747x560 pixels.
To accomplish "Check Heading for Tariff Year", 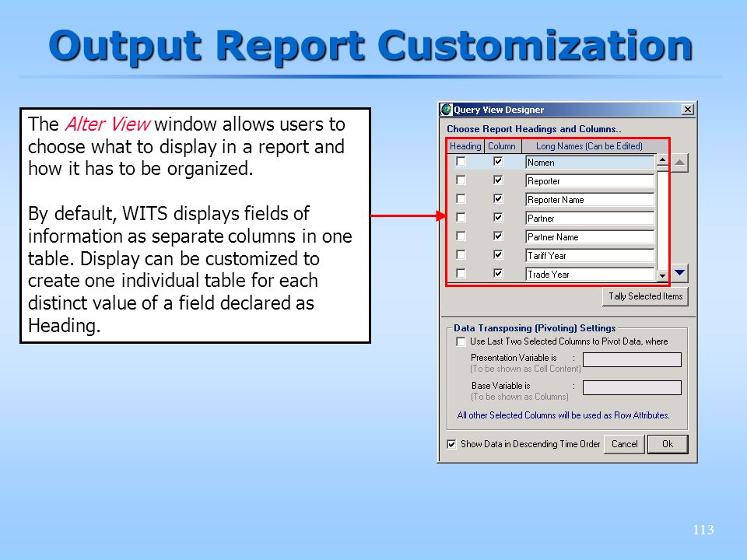I will [x=461, y=255].
